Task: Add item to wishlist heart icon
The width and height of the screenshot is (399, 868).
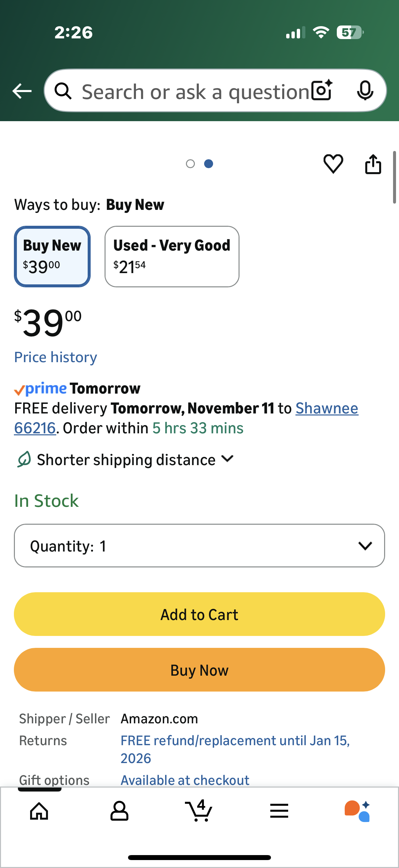Action: coord(333,164)
